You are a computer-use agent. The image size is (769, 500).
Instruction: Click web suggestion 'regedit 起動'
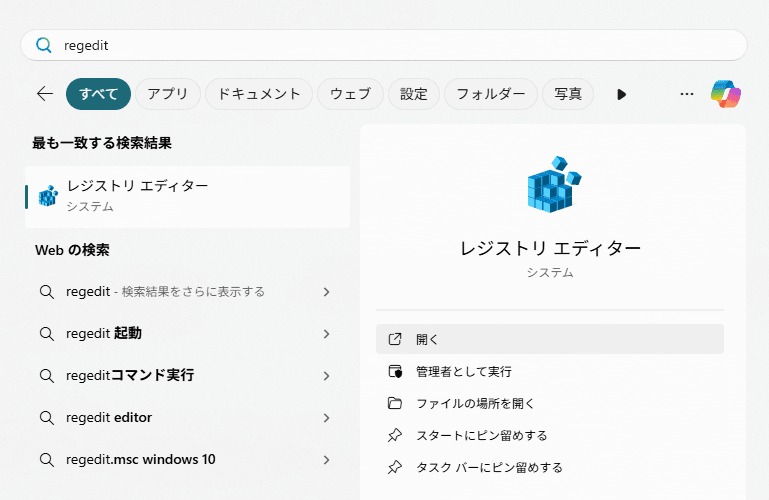click(187, 334)
